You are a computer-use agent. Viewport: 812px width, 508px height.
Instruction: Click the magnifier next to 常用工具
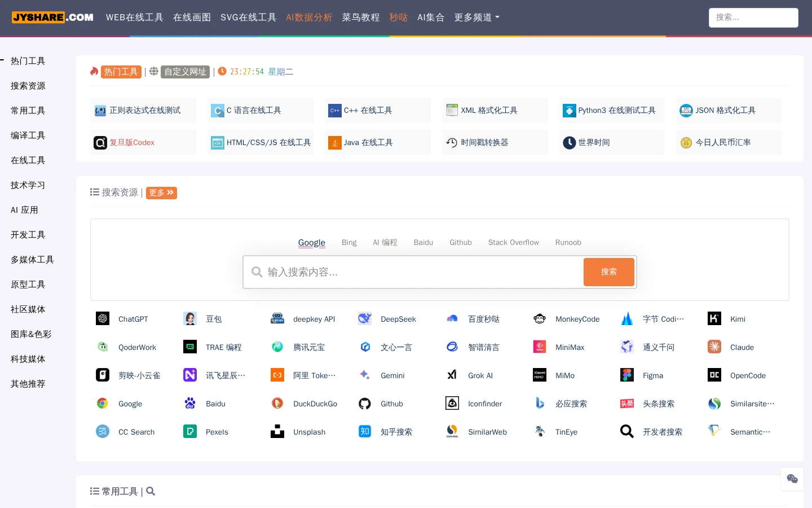(x=151, y=492)
